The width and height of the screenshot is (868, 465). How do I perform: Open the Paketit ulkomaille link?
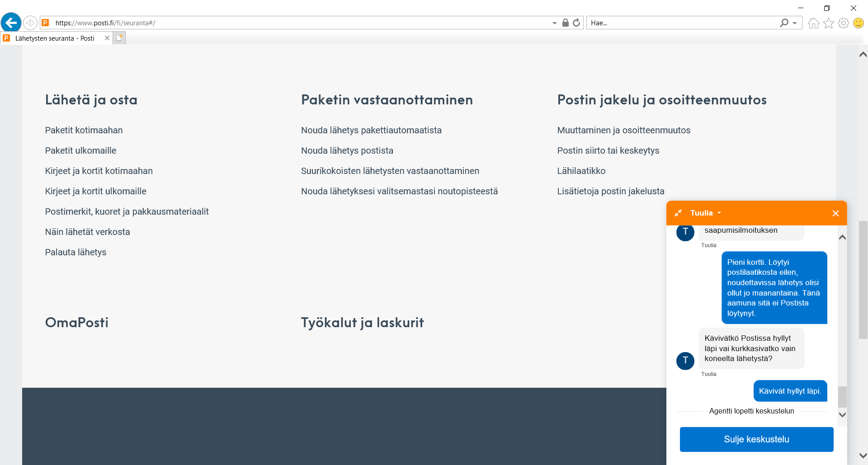(x=80, y=150)
